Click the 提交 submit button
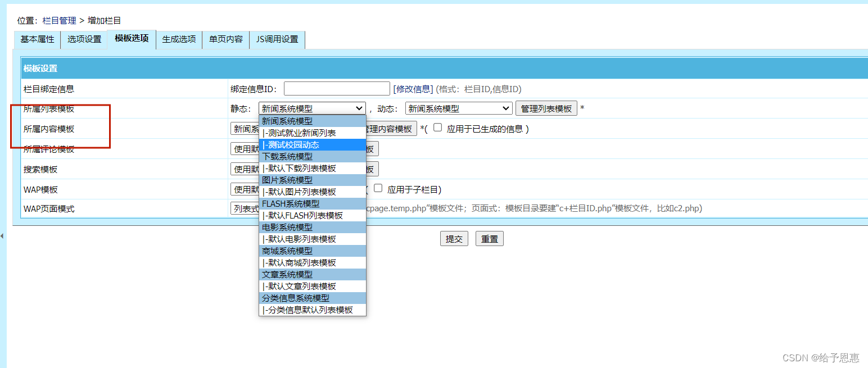Viewport: 868px width, 368px height. click(x=454, y=238)
